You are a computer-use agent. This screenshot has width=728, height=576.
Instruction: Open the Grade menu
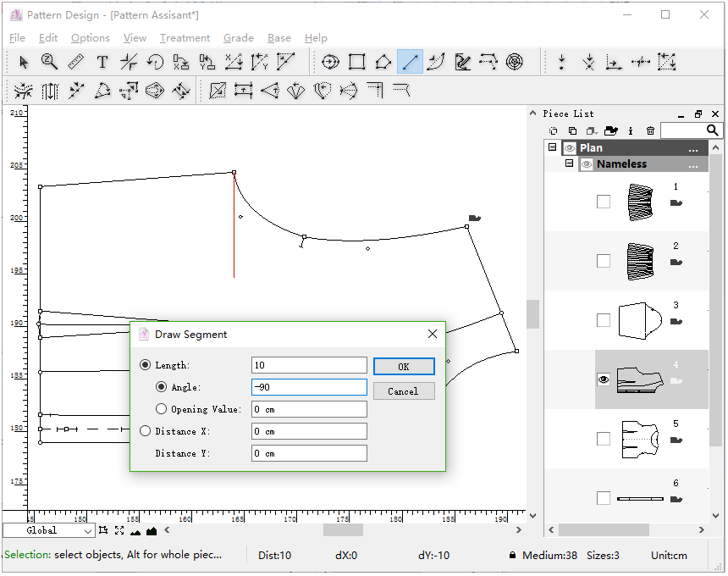click(238, 38)
